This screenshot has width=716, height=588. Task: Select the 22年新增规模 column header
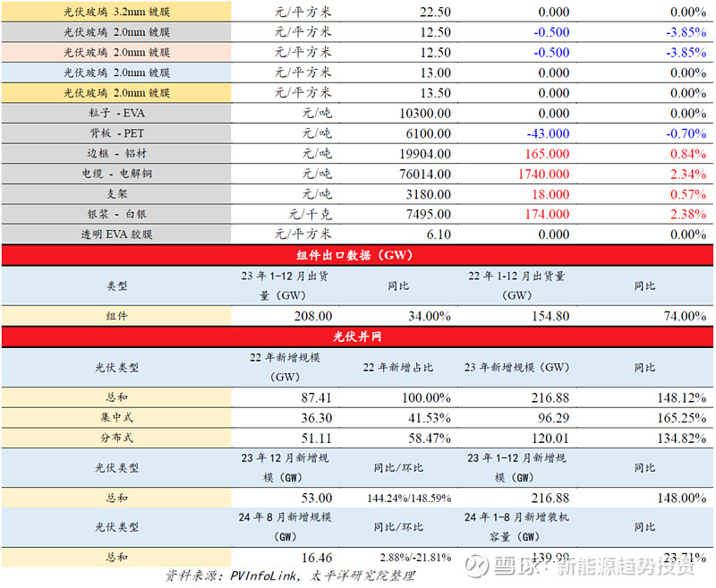pos(285,367)
